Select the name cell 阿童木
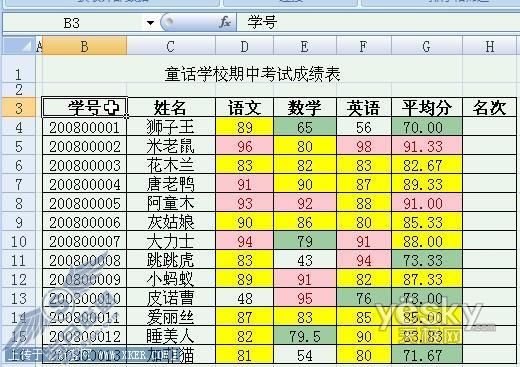520x367 pixels. click(x=171, y=203)
